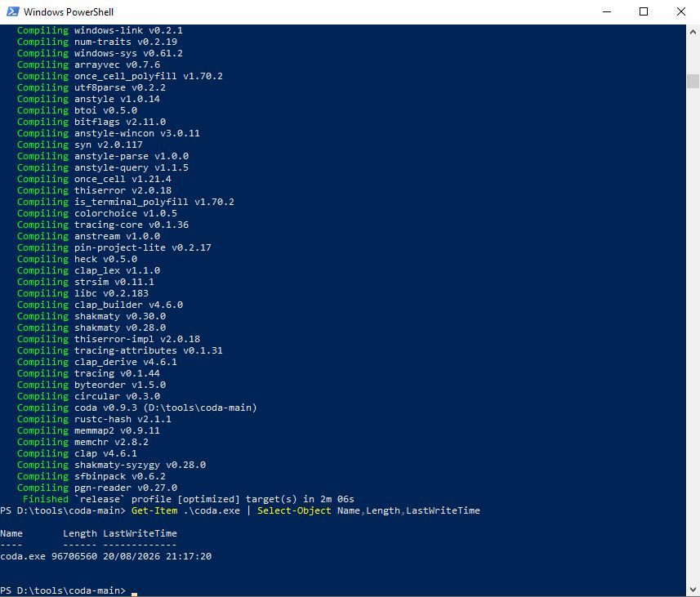Click the 'pgn-reader v0.27.0' line
The width and height of the screenshot is (700, 597).
point(97,488)
